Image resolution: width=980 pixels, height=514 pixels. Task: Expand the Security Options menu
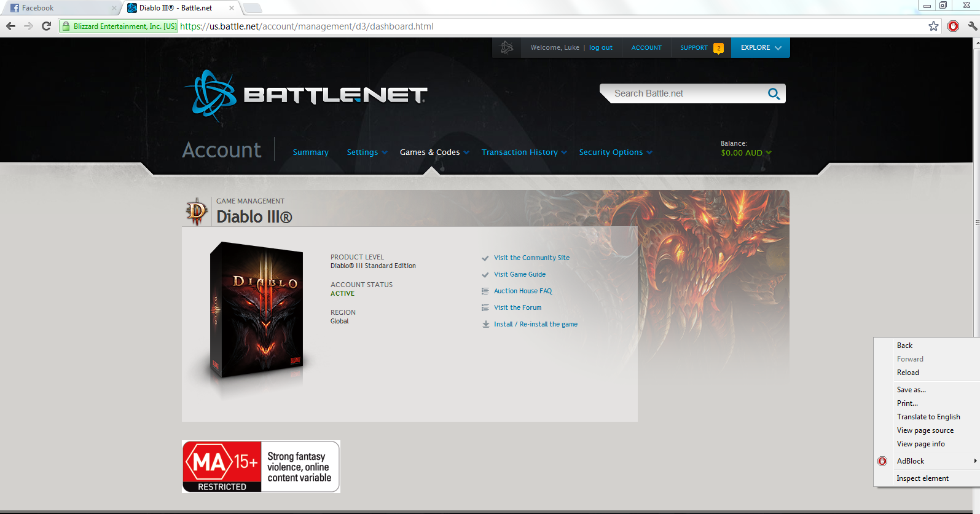pyautogui.click(x=616, y=152)
